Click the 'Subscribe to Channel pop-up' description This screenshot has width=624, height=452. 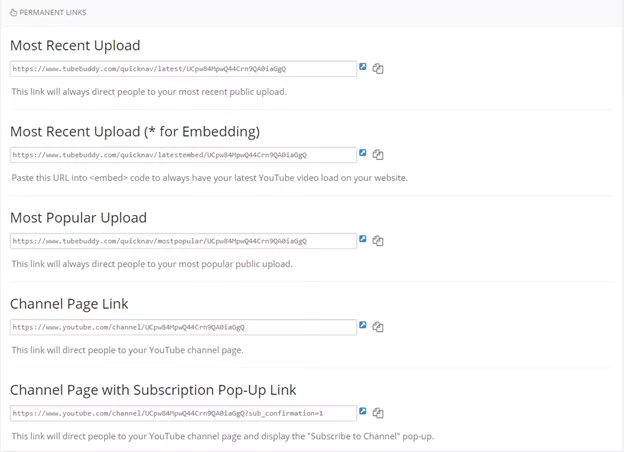[222, 436]
